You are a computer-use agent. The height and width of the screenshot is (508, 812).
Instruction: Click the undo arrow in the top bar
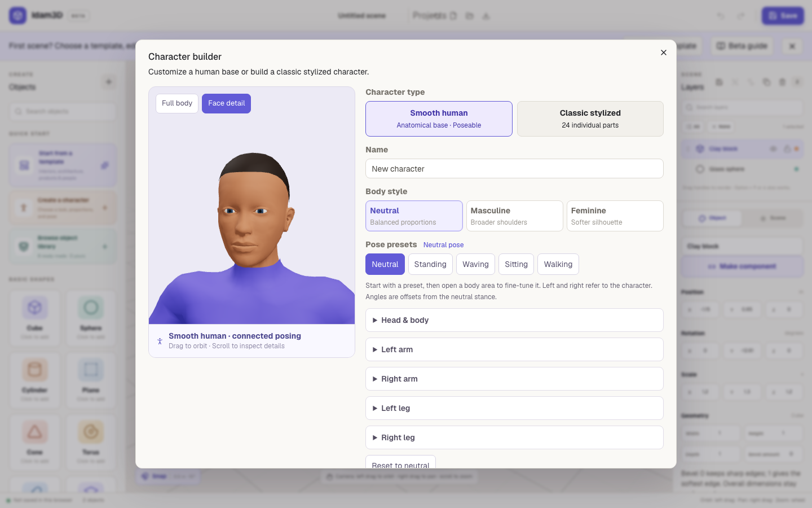tap(721, 16)
